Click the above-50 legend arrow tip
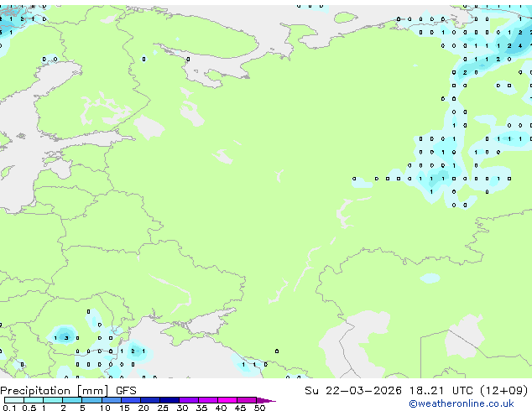This screenshot has width=532, height=411. (x=266, y=400)
